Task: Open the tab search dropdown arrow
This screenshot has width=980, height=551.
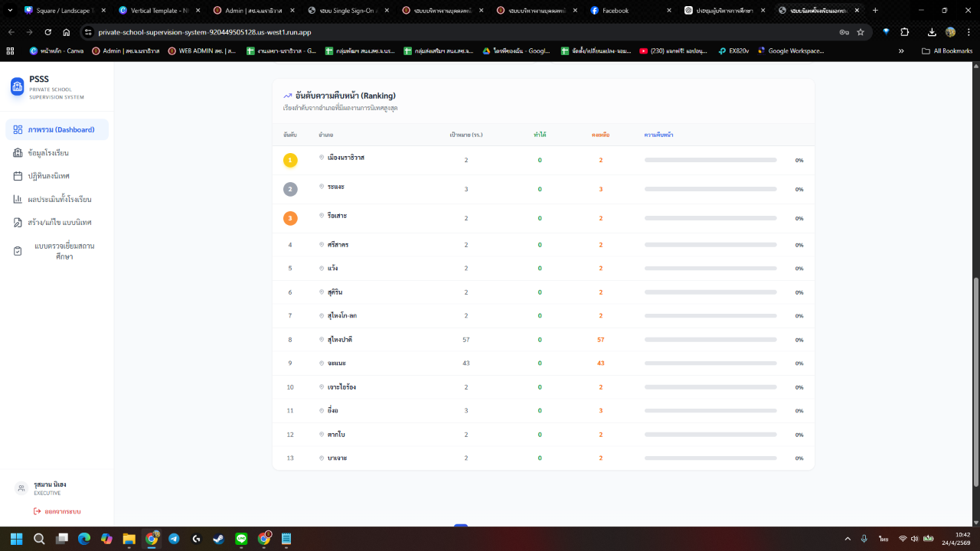Action: pos(10,11)
